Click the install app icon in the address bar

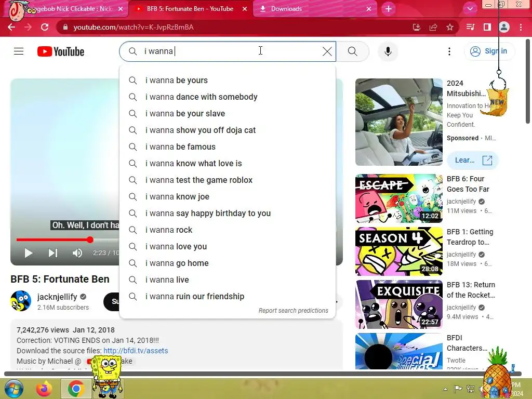click(416, 27)
